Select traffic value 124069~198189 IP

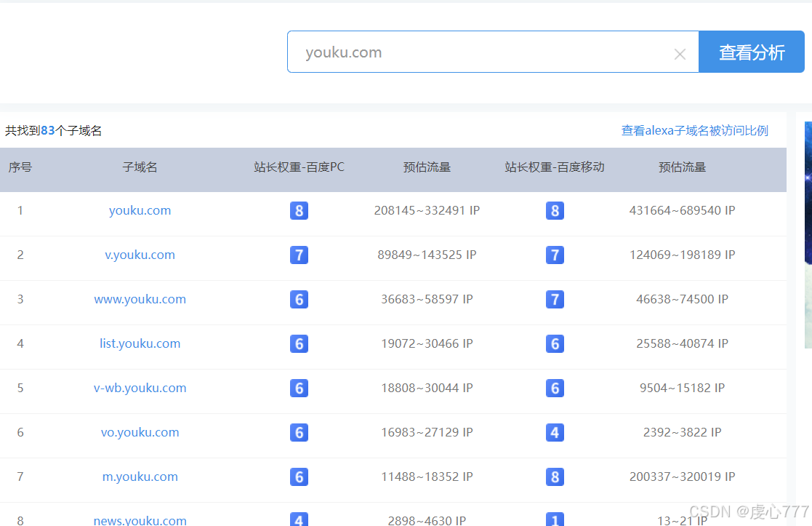[682, 255]
